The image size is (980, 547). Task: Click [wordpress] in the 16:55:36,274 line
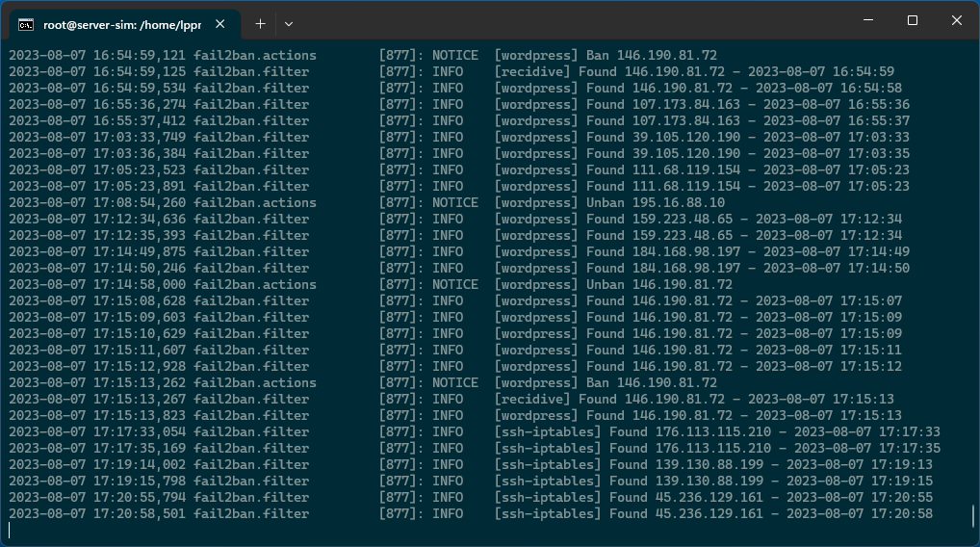535,104
